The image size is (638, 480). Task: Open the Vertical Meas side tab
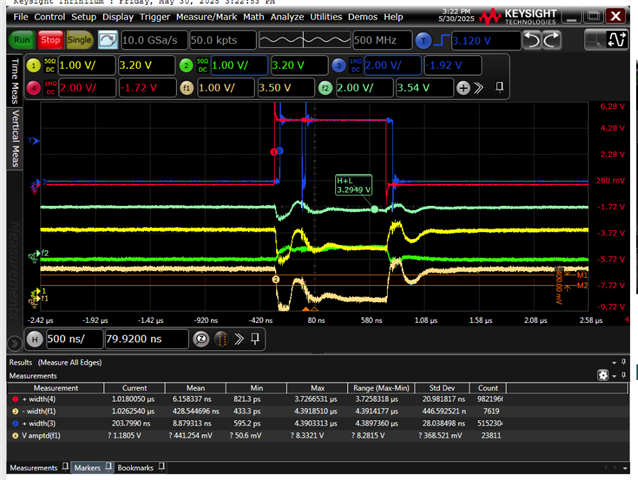click(15, 138)
